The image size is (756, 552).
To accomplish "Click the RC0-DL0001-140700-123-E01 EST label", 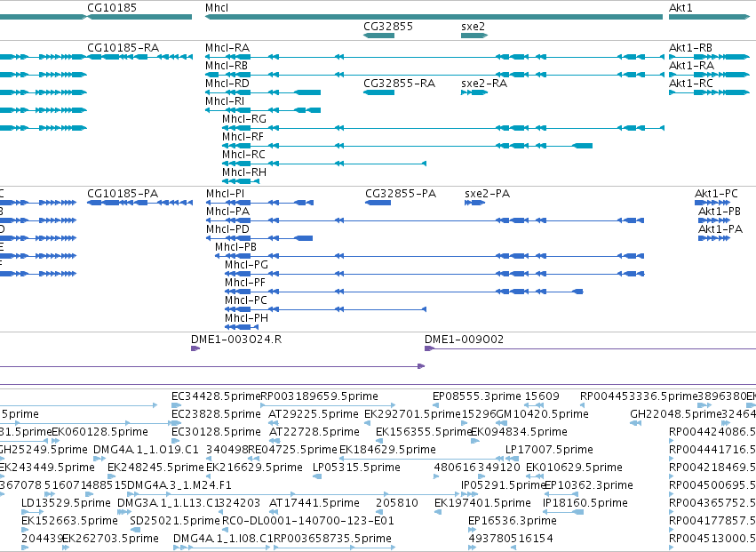I will click(308, 521).
